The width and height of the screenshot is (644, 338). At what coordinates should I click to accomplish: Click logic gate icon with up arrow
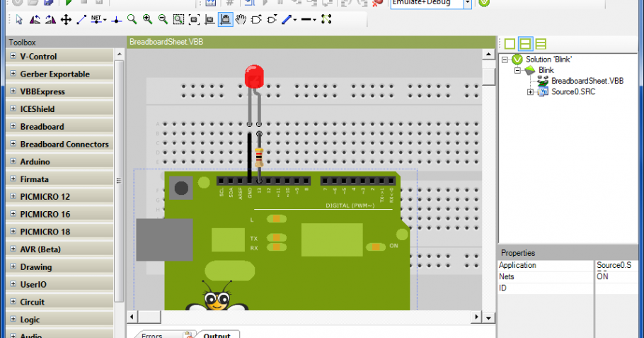pos(256,19)
